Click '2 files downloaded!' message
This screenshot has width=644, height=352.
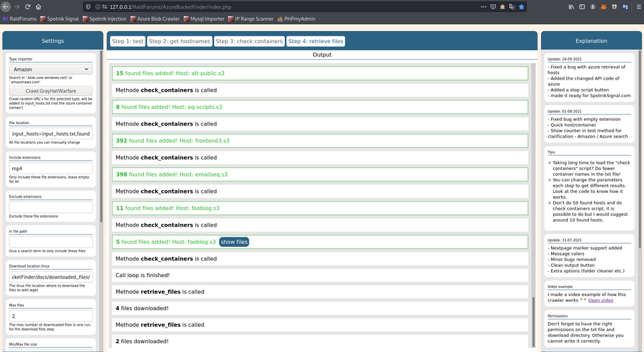click(320, 341)
